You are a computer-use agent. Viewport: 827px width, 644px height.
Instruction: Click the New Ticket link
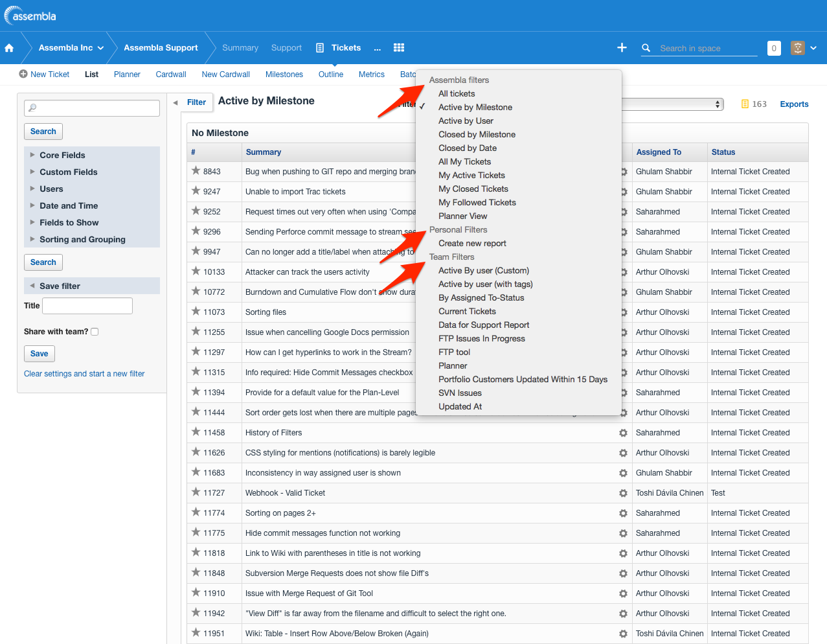pos(50,75)
